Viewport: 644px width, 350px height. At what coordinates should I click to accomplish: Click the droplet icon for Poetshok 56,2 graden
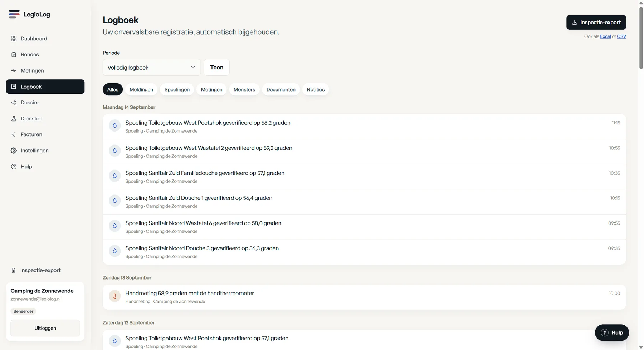114,125
